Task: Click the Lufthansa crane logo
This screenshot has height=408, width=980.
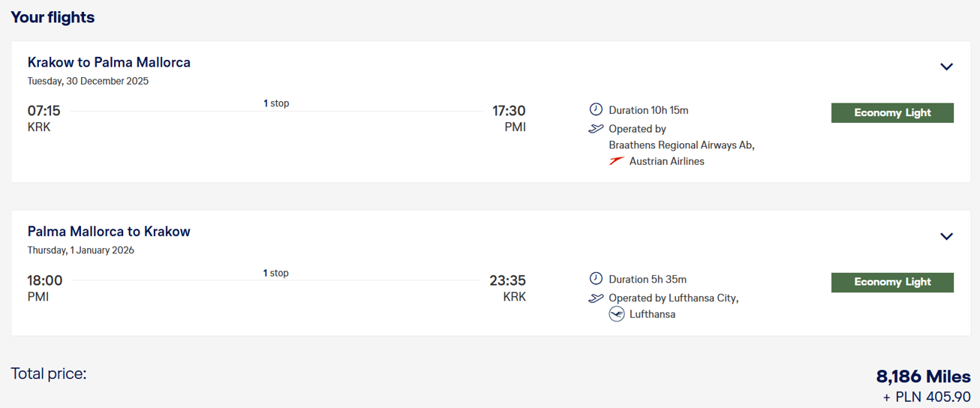Action: click(x=617, y=314)
